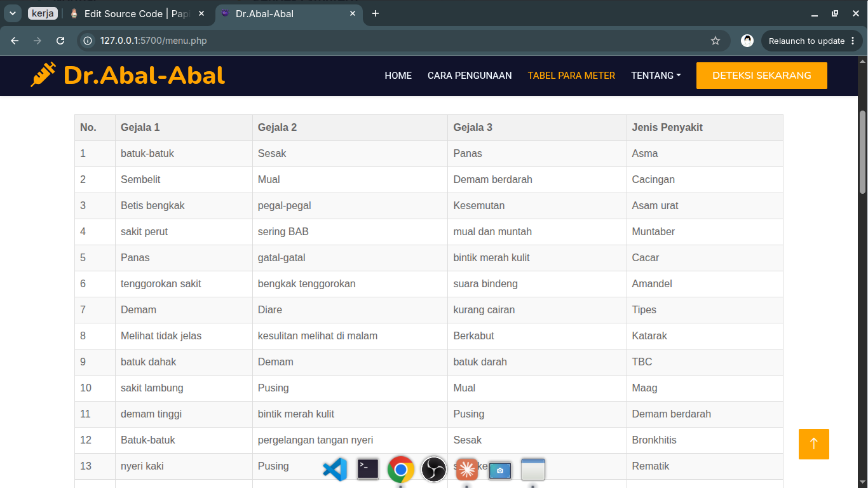Select the kerja tab group label

43,13
